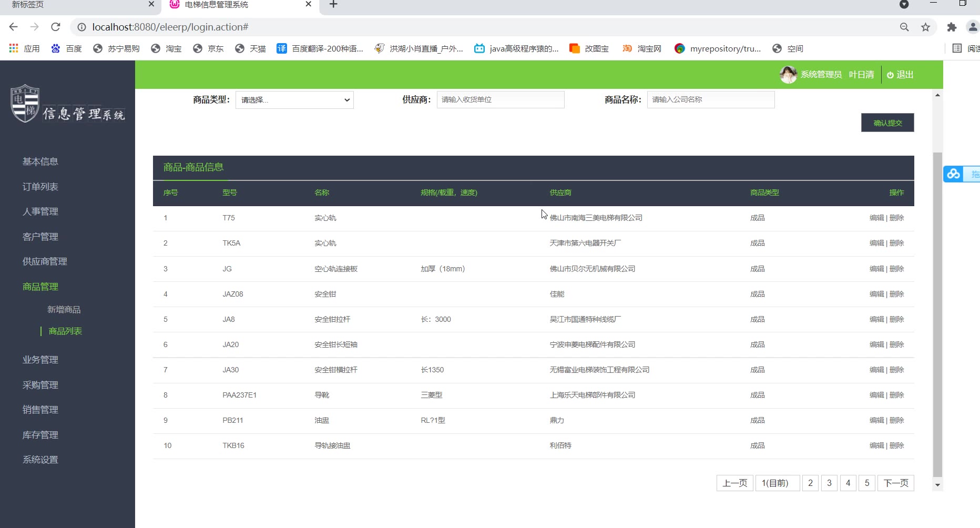Open the 百度翻译 bookmark
This screenshot has width=980, height=528.
coord(320,48)
